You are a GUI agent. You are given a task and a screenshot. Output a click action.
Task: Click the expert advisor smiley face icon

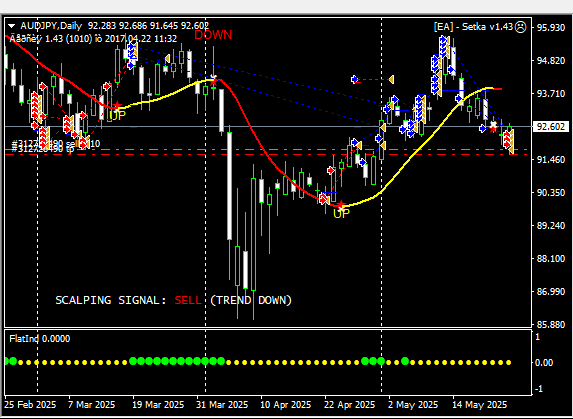[x=520, y=27]
